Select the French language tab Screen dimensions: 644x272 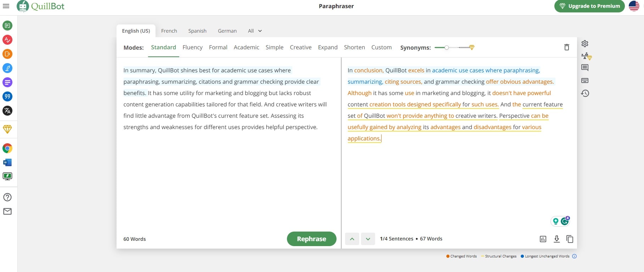coord(169,31)
